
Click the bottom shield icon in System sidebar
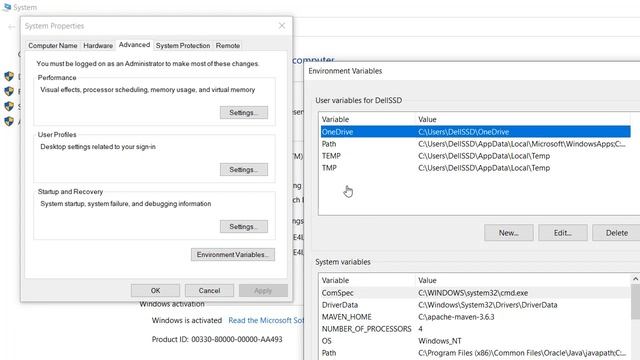[x=9, y=121]
